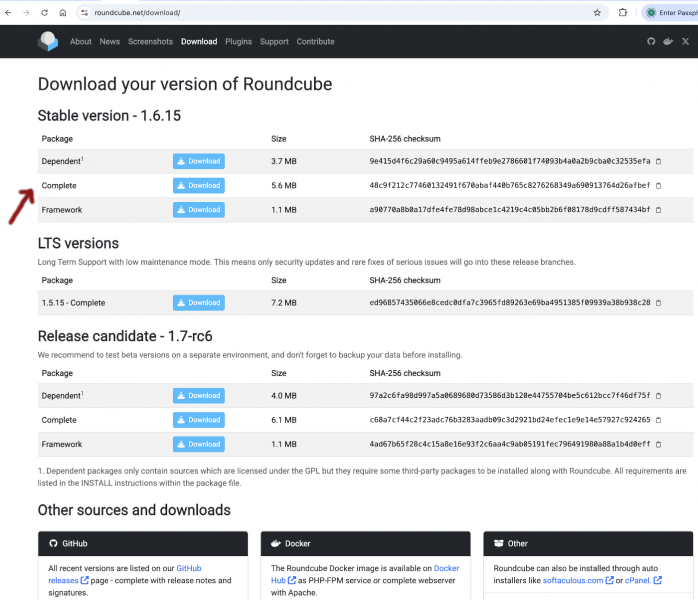Screen dimensions: 698x600
Task: Click '5.6 MB' size cell
Action: (x=284, y=186)
